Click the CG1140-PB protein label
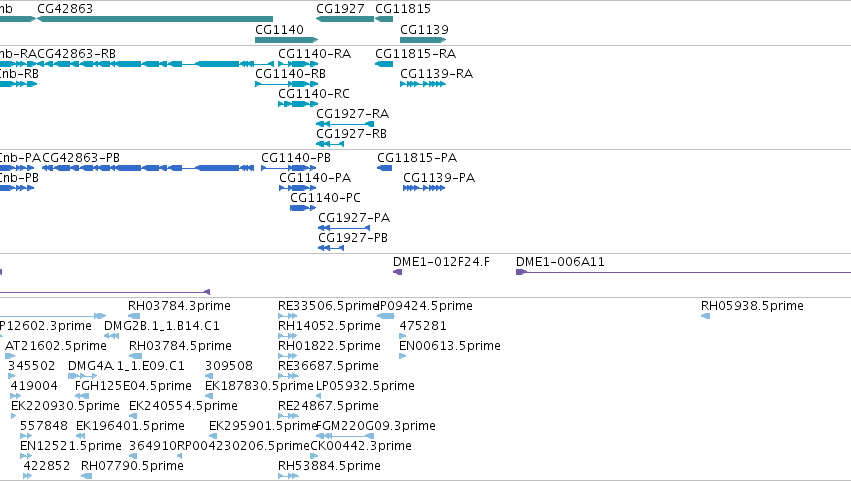 296,158
